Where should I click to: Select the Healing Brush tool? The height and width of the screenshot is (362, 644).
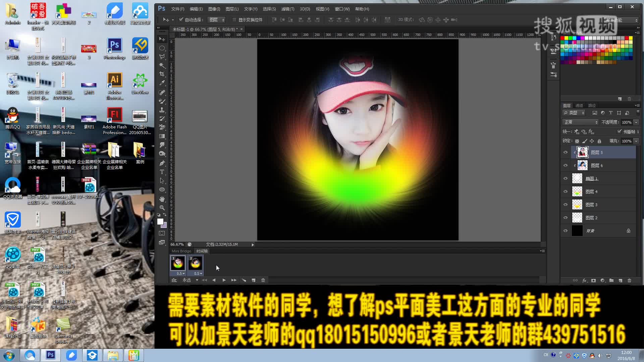[162, 92]
